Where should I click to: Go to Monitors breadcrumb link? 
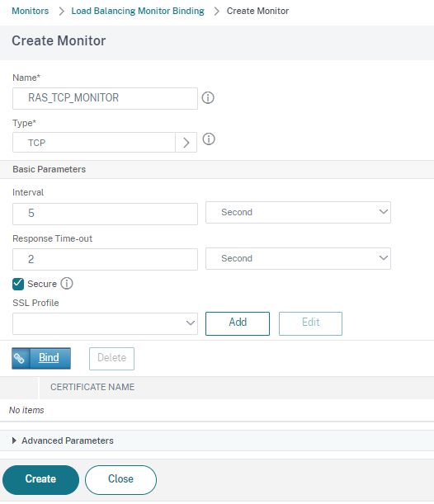[x=31, y=11]
